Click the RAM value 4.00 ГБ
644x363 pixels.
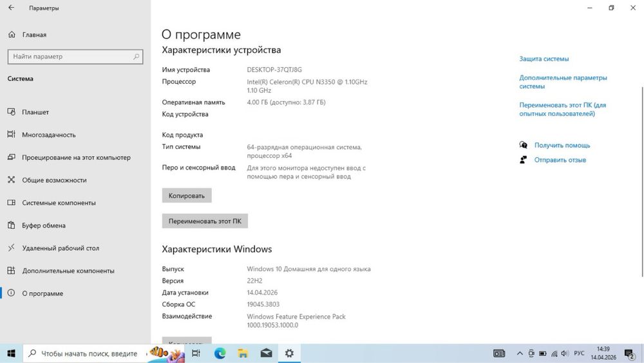[x=286, y=102]
